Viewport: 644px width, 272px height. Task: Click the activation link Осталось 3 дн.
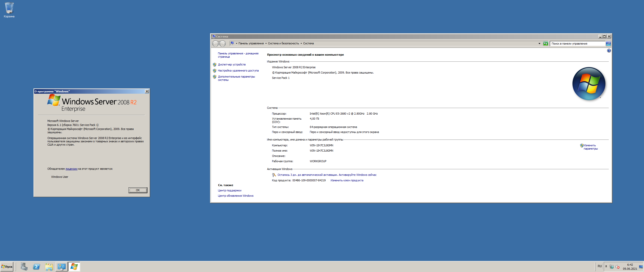tap(327, 175)
